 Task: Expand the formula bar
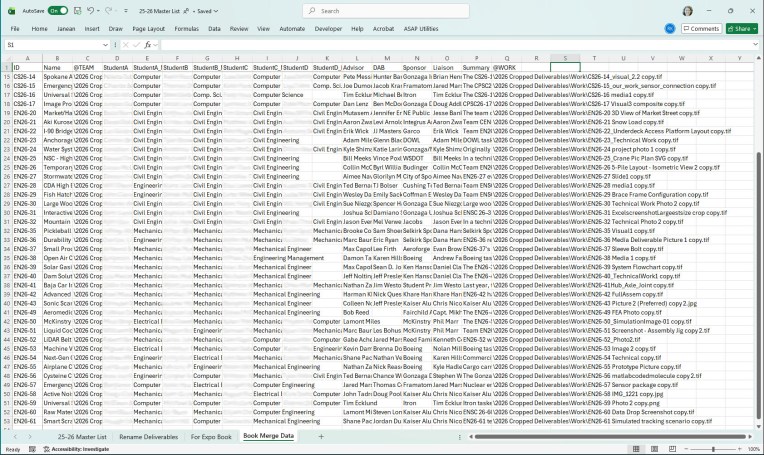click(755, 45)
